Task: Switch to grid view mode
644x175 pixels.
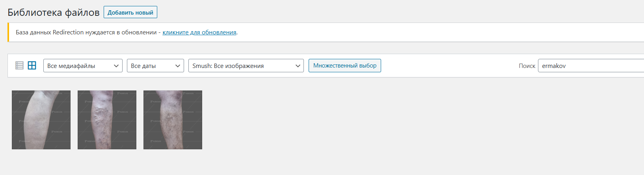Action: tap(32, 66)
